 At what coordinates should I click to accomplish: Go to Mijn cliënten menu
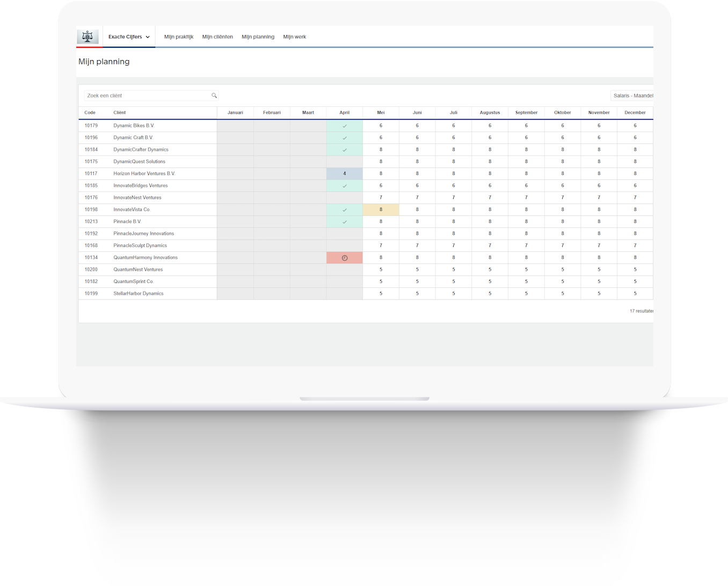pyautogui.click(x=217, y=37)
